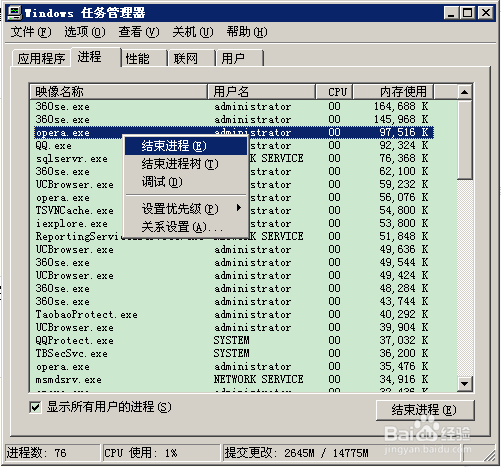Sort by the 用户名 column header
Image resolution: width=501 pixels, height=467 pixels.
click(261, 91)
